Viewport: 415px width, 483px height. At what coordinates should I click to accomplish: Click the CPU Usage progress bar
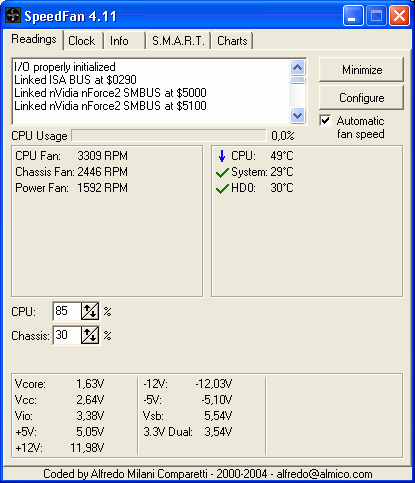tap(169, 136)
